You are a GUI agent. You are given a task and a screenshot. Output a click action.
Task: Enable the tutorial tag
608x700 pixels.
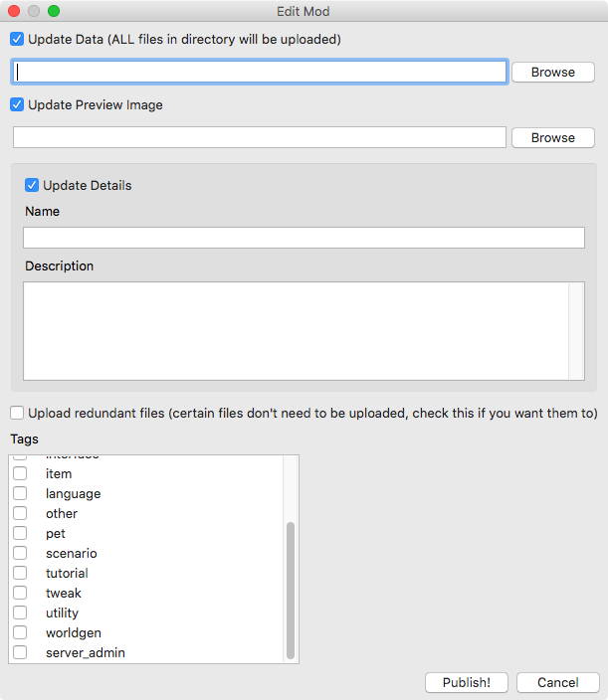(x=20, y=573)
